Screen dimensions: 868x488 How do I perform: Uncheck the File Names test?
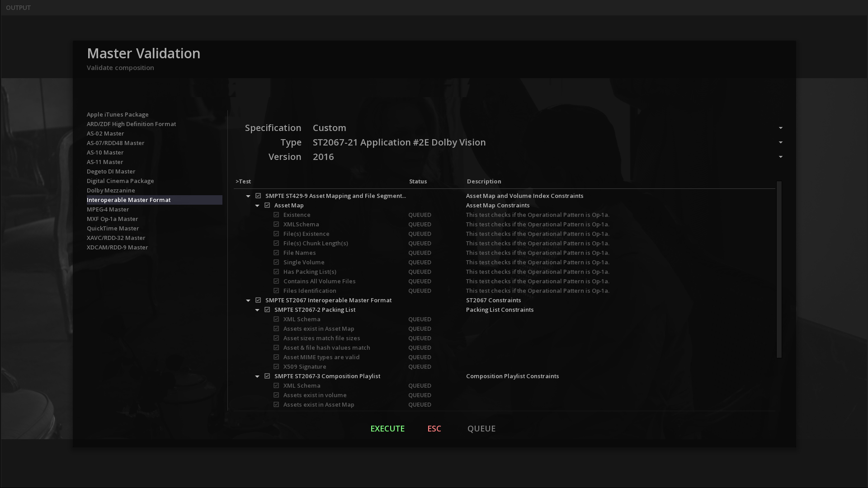coord(276,253)
